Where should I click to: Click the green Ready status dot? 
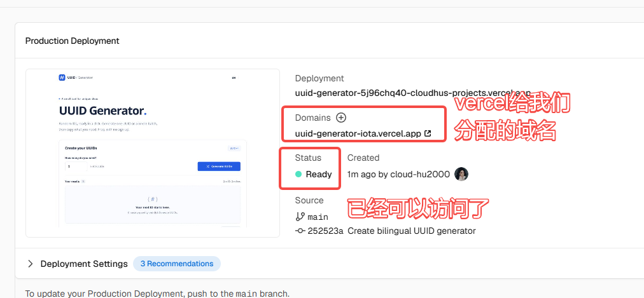coord(298,174)
